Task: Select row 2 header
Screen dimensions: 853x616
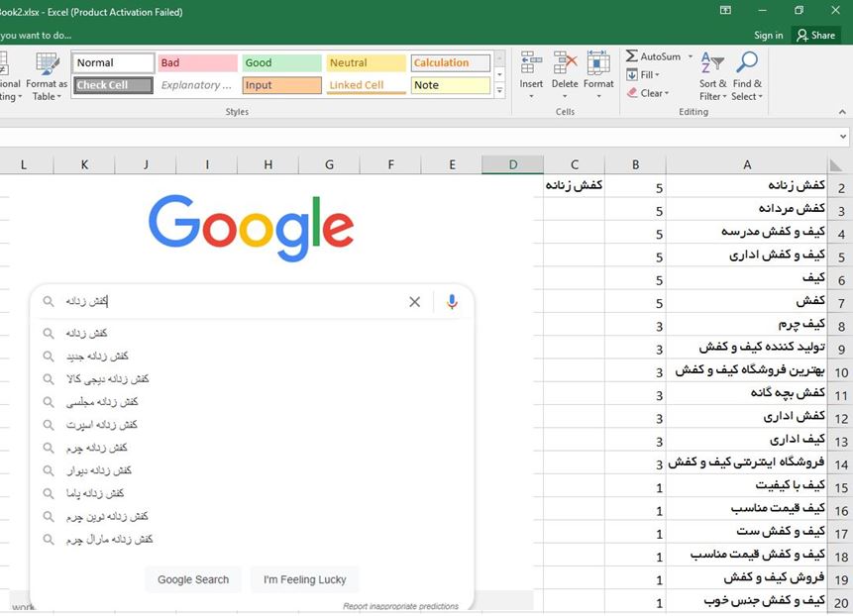Action: pos(841,188)
